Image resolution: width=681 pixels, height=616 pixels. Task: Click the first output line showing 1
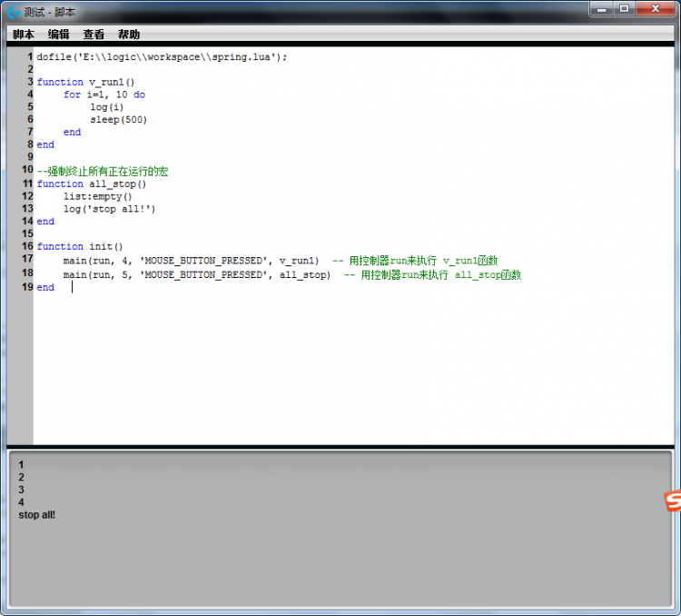22,464
